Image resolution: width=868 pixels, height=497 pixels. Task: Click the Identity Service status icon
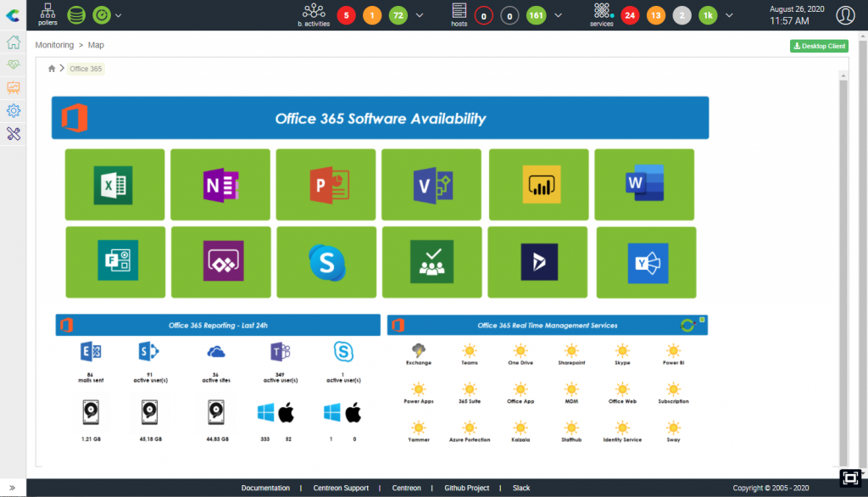point(622,427)
